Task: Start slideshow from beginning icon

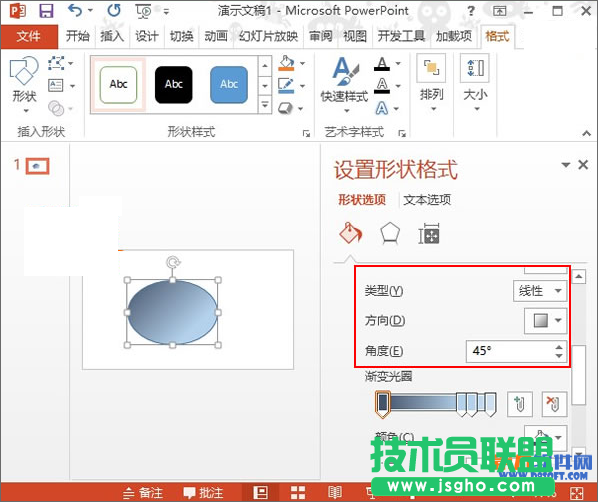Action: click(144, 11)
